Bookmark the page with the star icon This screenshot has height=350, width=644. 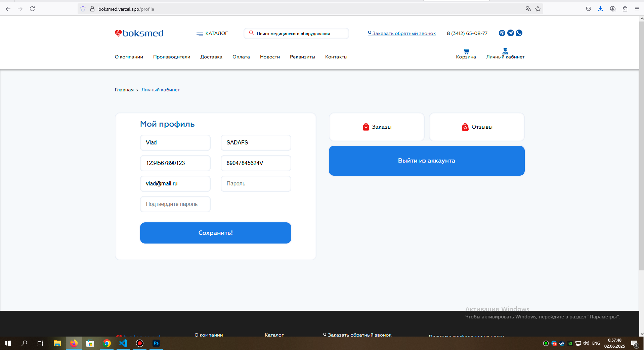[x=538, y=9]
